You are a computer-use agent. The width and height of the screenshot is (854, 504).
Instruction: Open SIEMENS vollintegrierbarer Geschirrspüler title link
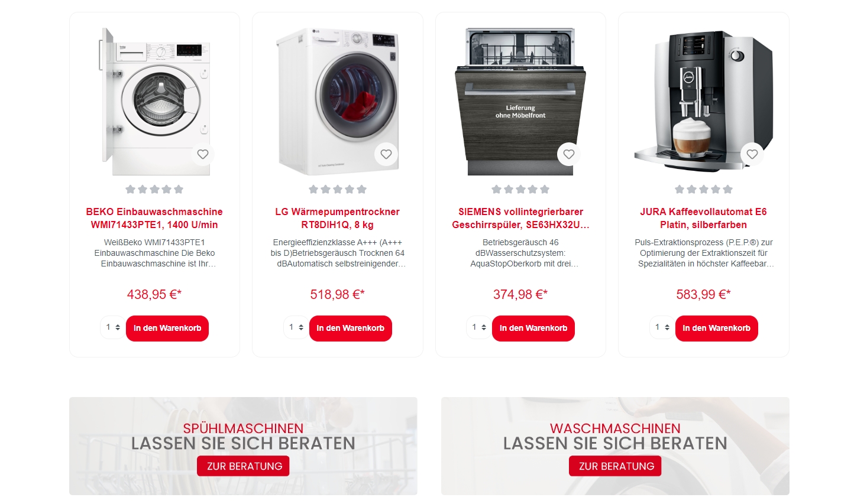pos(520,218)
